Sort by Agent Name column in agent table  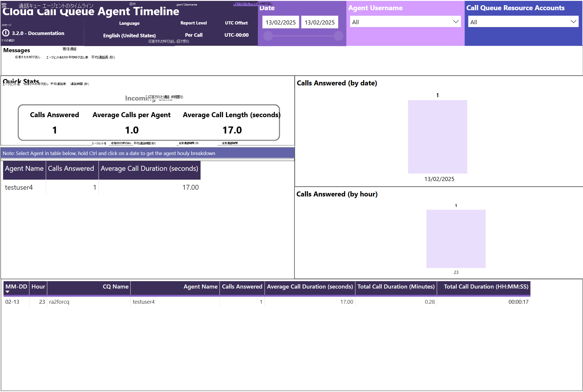click(24, 169)
